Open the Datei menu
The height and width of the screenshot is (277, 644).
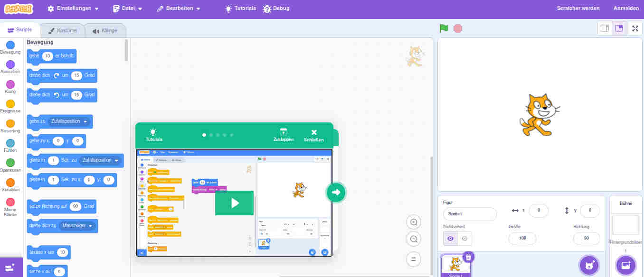click(128, 9)
